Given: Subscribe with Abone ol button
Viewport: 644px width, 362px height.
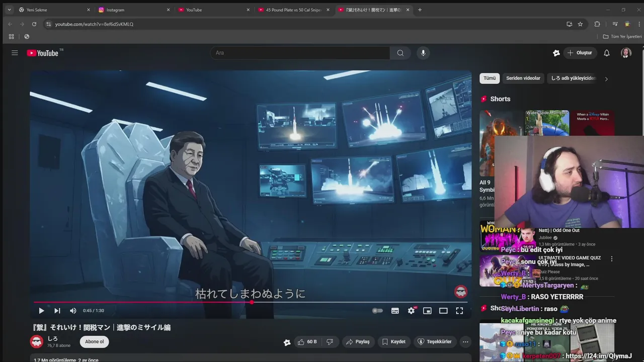Looking at the screenshot, I should click(94, 342).
